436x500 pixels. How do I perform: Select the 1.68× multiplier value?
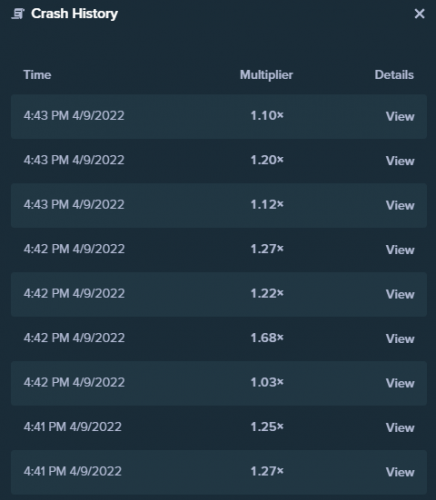(267, 338)
